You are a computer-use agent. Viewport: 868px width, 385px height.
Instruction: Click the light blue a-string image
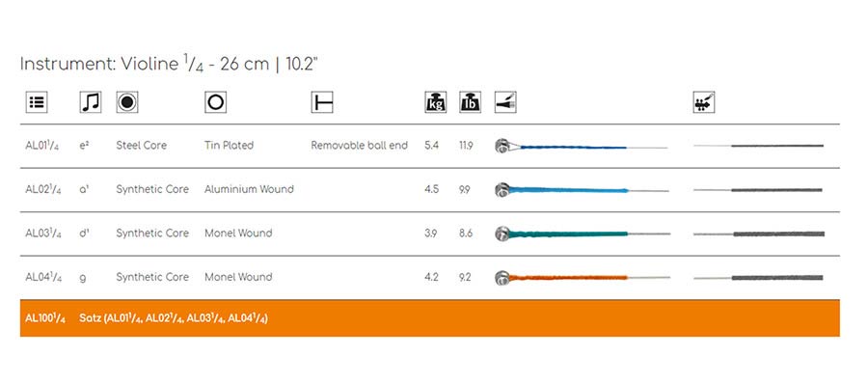point(582,190)
